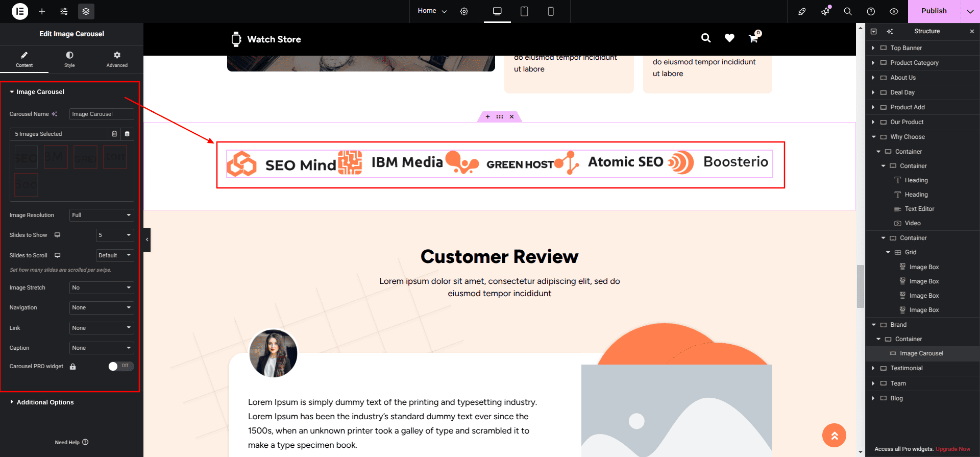The image size is (980, 457).
Task: Switch to the Content tab
Action: (x=24, y=59)
